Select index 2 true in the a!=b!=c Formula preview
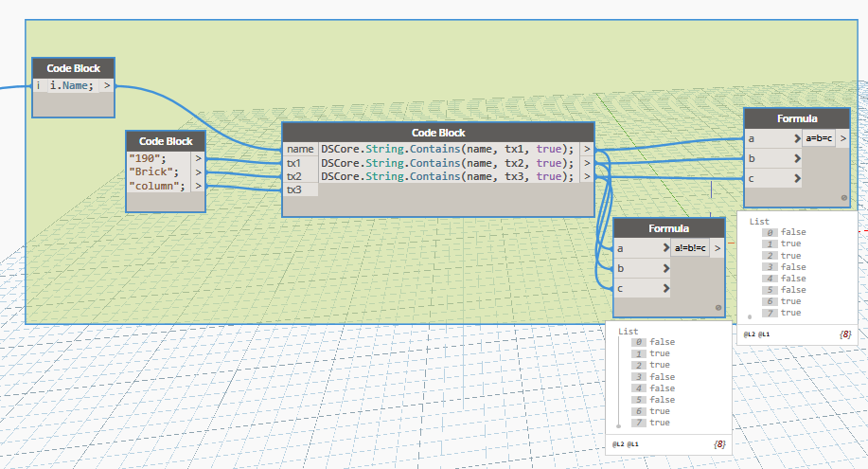Viewport: 868px width, 469px height. point(650,365)
